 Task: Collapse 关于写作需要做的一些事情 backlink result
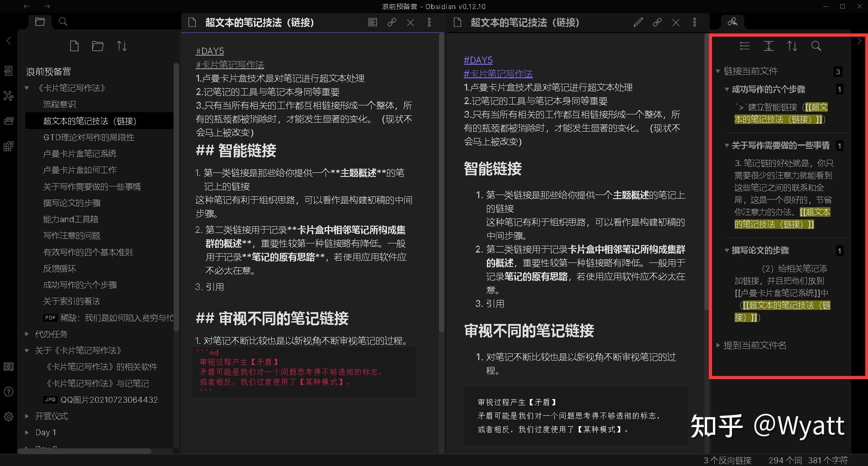(x=726, y=146)
